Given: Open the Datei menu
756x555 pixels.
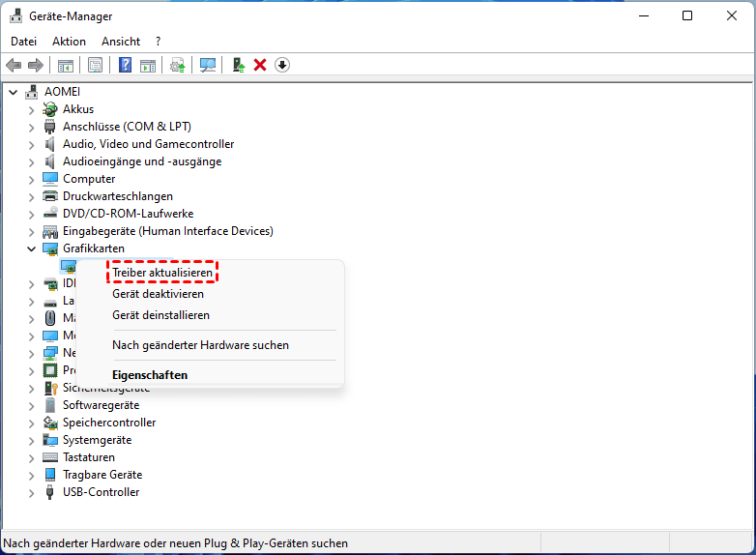Looking at the screenshot, I should [x=23, y=42].
